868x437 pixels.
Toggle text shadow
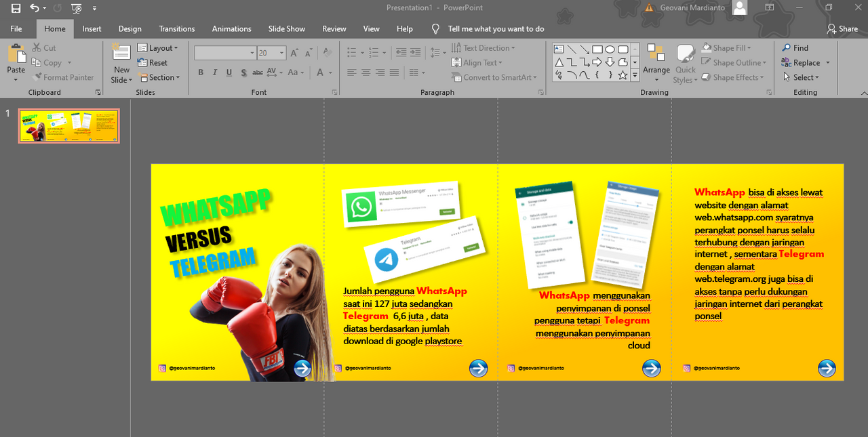tap(243, 72)
